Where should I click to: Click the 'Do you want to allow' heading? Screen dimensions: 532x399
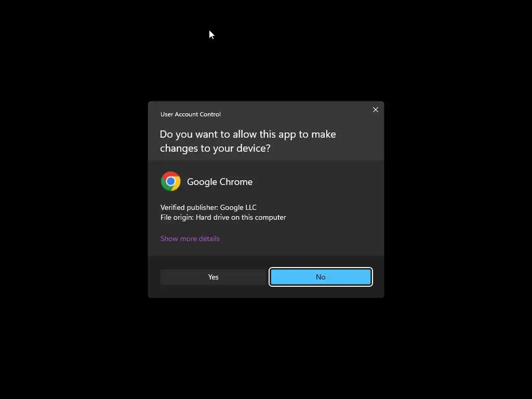pos(248,141)
